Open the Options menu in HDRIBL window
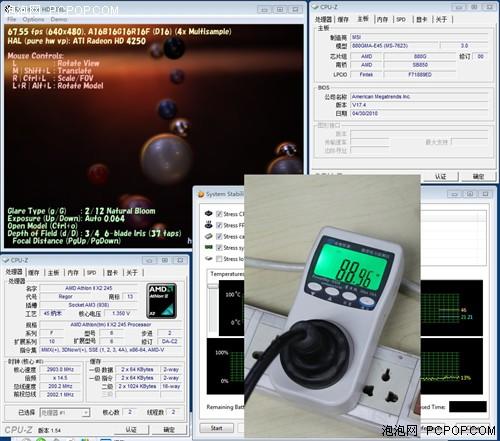500x441 pixels. (x=34, y=19)
